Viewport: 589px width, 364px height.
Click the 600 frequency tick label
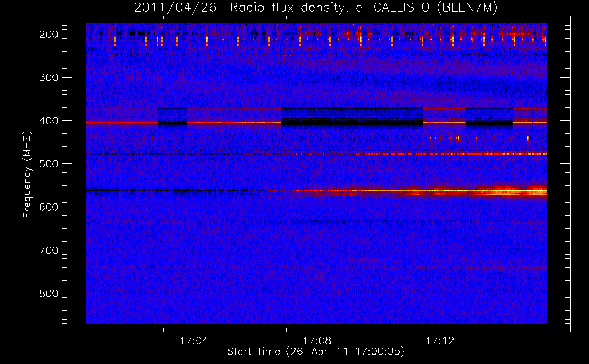49,207
